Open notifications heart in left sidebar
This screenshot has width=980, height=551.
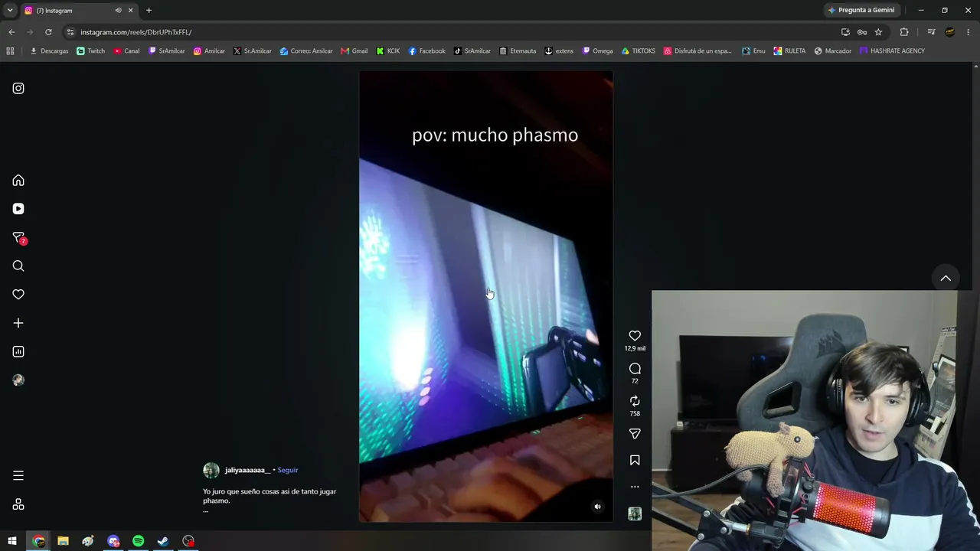pyautogui.click(x=18, y=295)
